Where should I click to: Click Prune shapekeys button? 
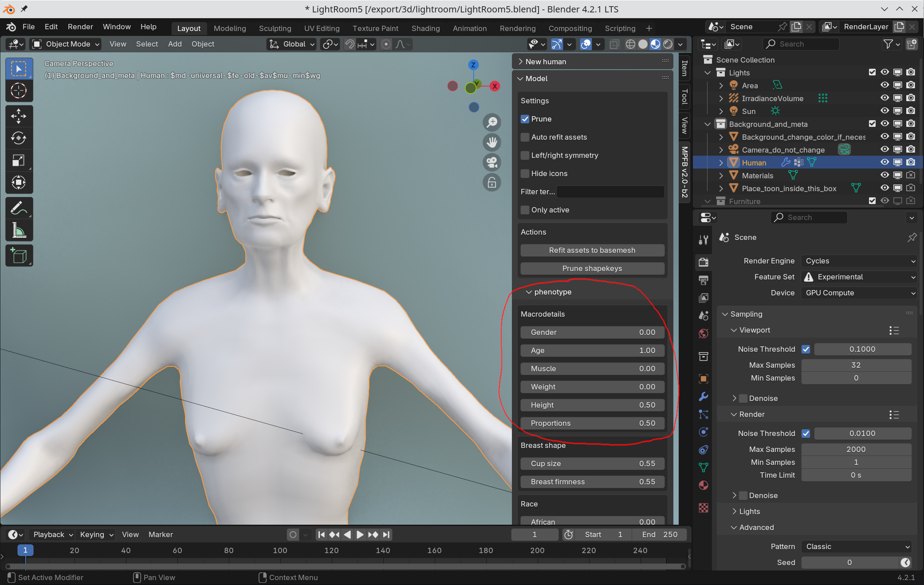(592, 268)
